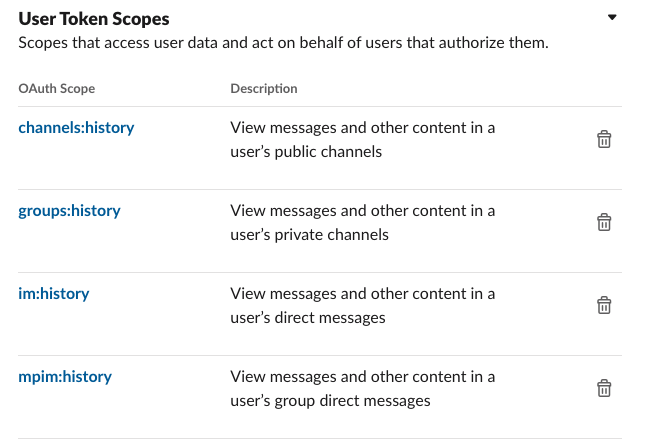
Task: Delete the channels:history scope with trash icon
Action: click(x=604, y=139)
